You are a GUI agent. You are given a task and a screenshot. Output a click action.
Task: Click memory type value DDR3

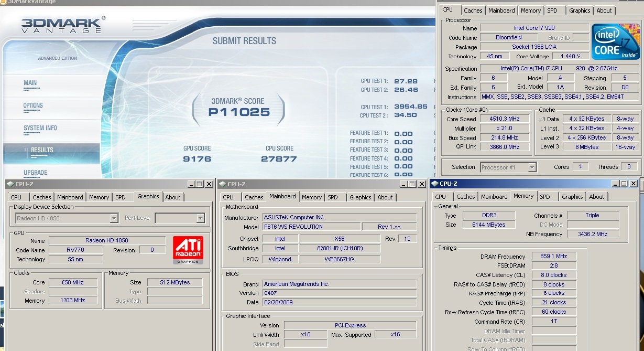489,215
